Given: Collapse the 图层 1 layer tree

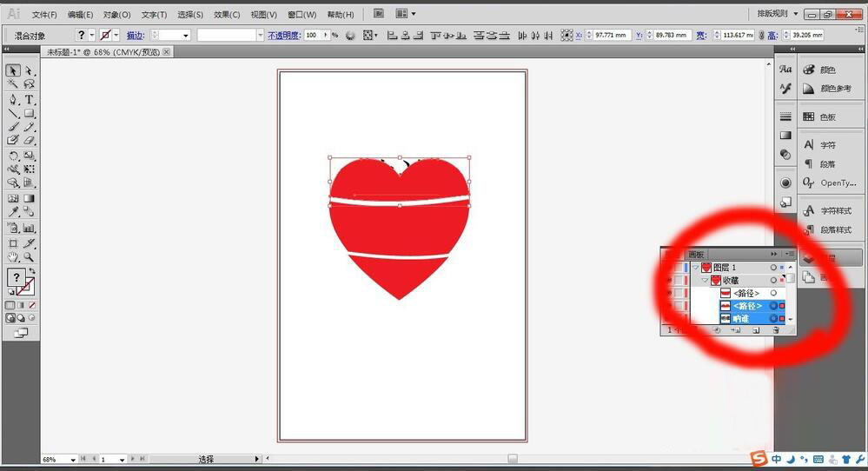Looking at the screenshot, I should [696, 268].
